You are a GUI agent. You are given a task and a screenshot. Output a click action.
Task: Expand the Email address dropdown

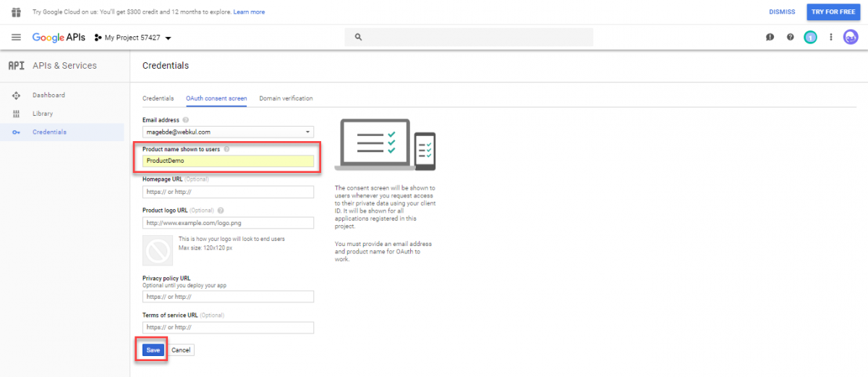[228, 132]
